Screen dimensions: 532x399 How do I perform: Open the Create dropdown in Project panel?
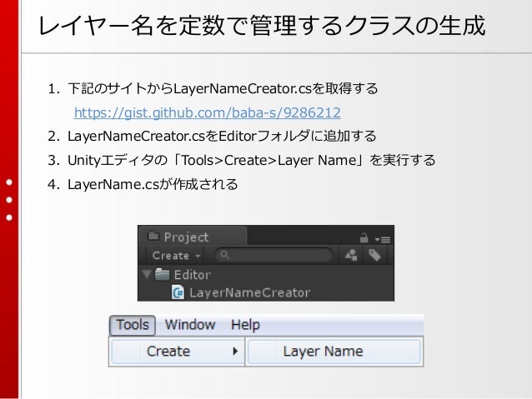(x=176, y=256)
